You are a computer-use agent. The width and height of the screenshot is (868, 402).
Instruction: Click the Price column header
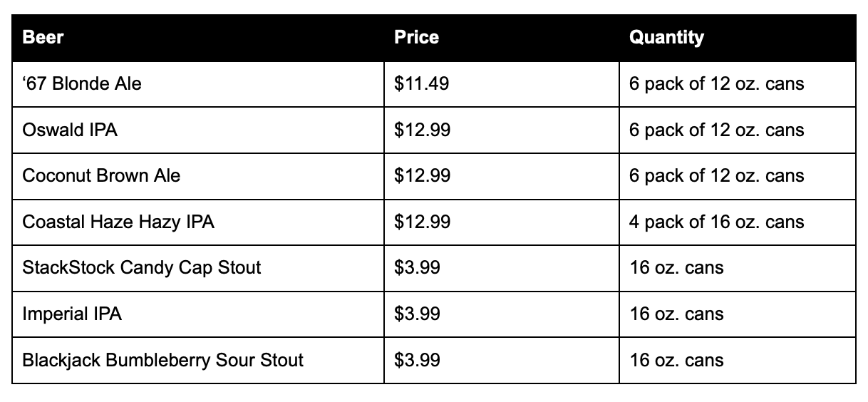(502, 38)
